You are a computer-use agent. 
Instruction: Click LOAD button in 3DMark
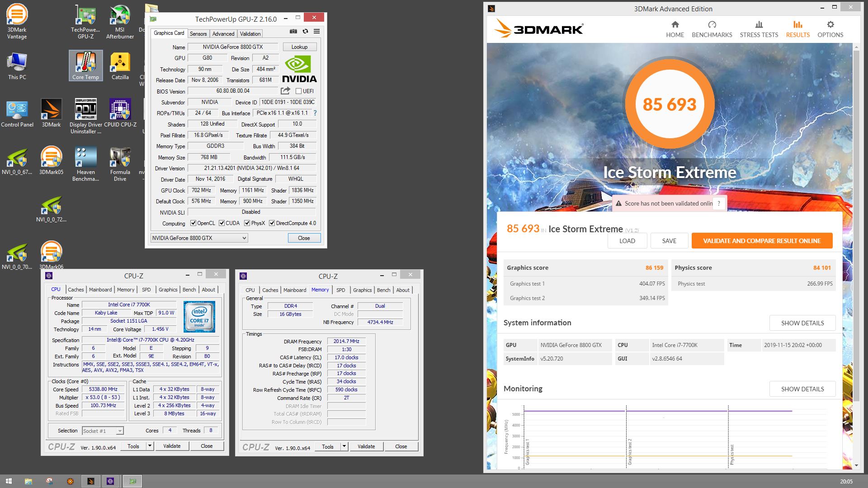coord(627,241)
